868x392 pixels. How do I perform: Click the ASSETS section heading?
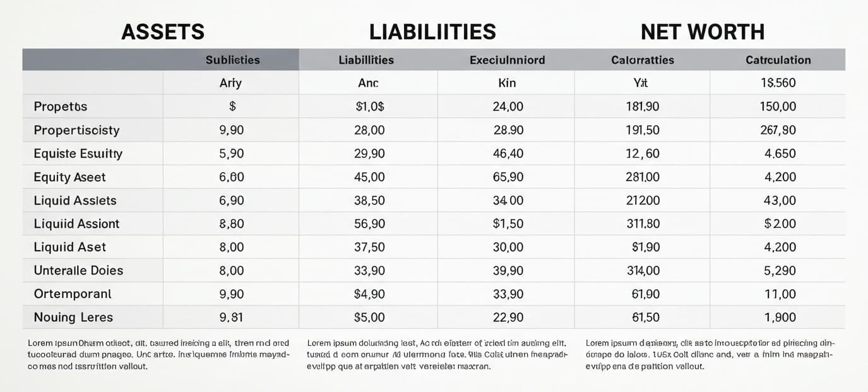click(x=163, y=32)
